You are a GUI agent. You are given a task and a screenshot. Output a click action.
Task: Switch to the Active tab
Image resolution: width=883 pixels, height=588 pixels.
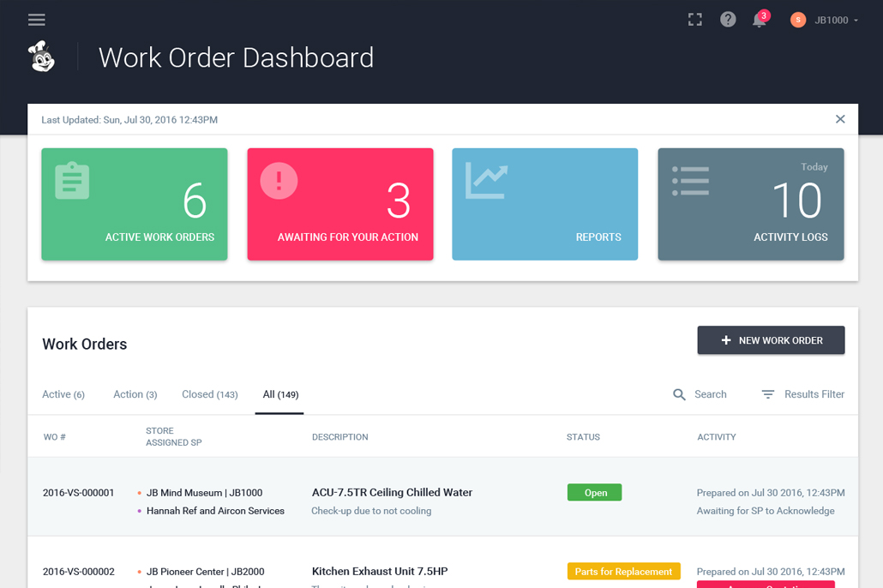(63, 394)
